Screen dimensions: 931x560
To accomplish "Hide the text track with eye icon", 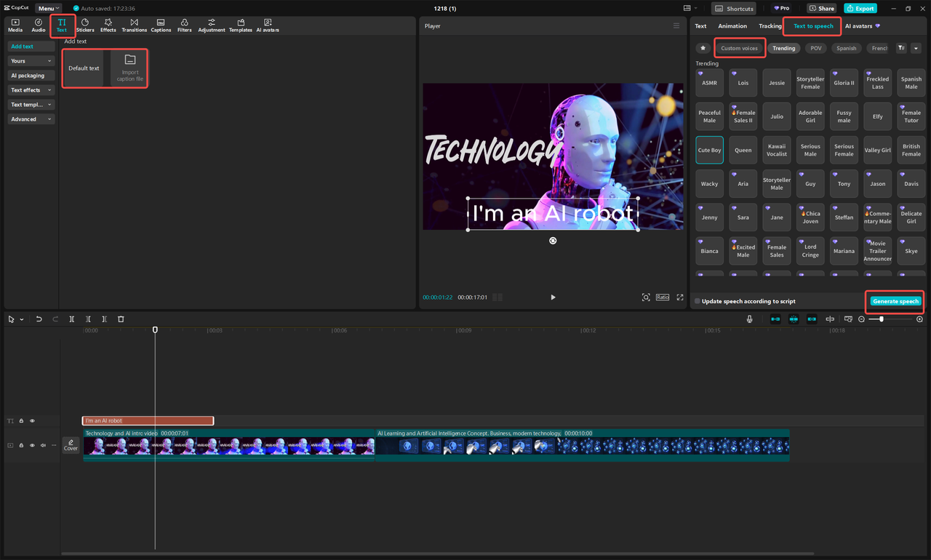I will point(32,421).
